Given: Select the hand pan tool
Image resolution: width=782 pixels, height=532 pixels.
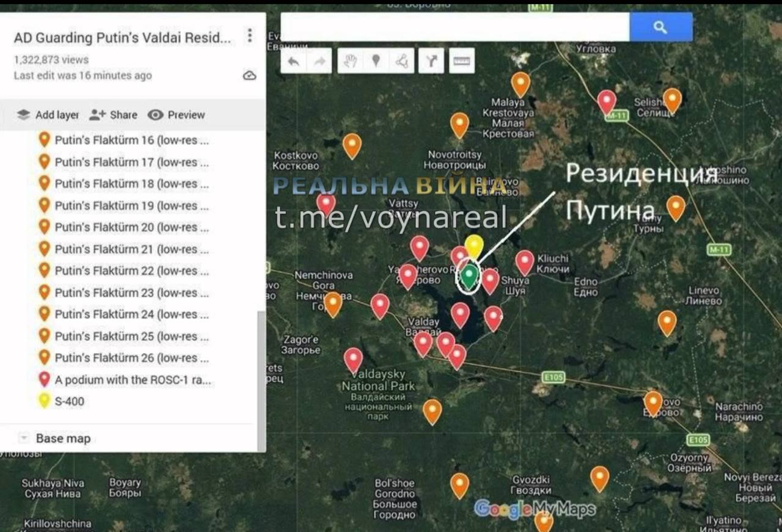Looking at the screenshot, I should 350,61.
